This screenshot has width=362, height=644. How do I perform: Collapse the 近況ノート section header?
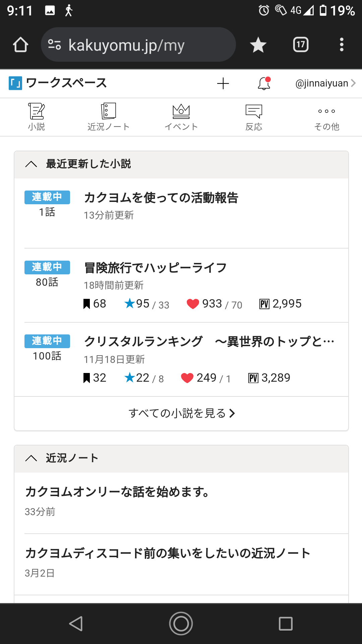point(31,458)
